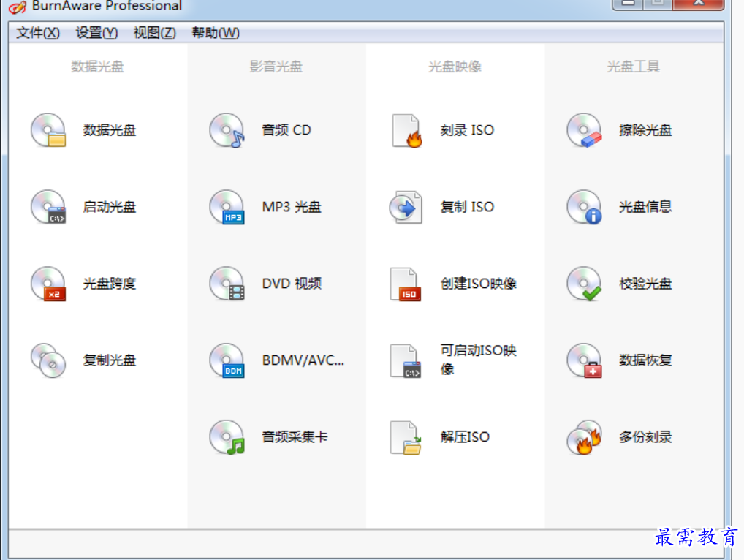Click the 校验光盘 text label
The height and width of the screenshot is (560, 744).
pyautogui.click(x=646, y=284)
